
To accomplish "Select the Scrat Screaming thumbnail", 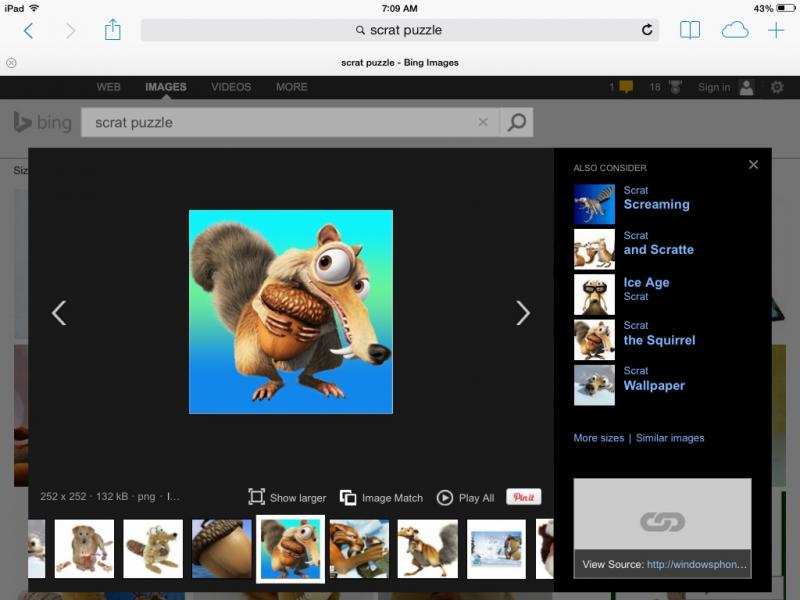I will coord(594,204).
